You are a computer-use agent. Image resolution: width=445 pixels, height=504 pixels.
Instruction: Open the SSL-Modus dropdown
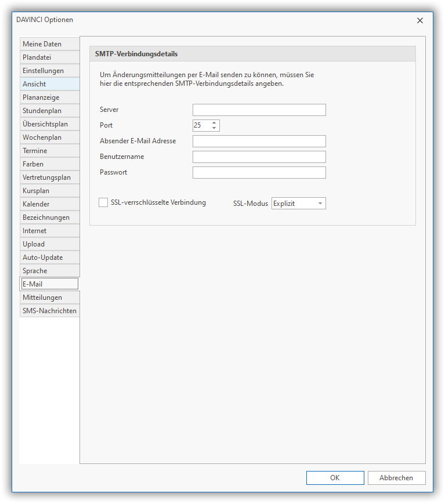[x=298, y=204]
